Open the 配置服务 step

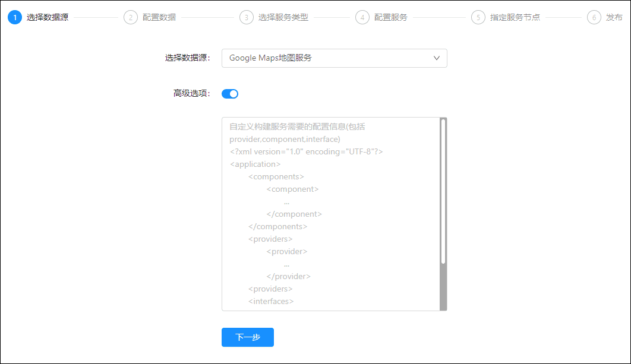coord(391,17)
